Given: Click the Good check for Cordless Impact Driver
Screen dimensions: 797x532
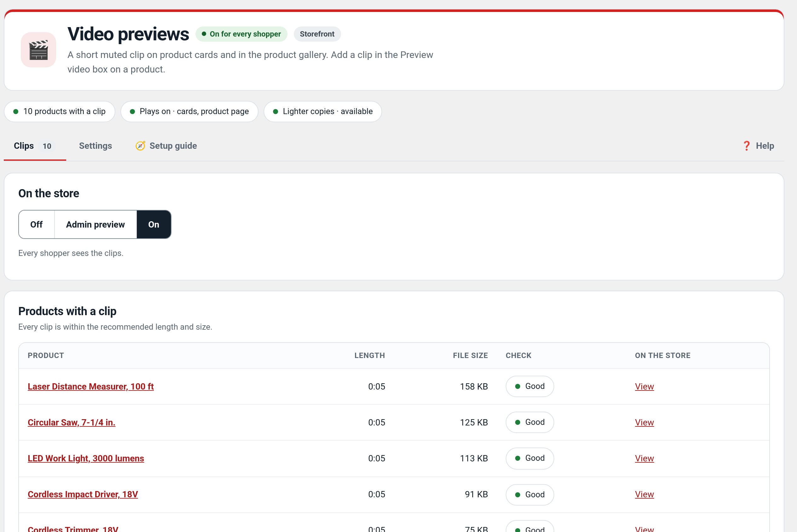Looking at the screenshot, I should (x=530, y=494).
